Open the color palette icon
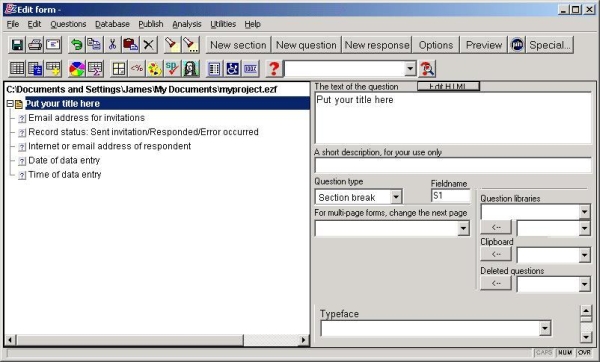 coord(155,69)
